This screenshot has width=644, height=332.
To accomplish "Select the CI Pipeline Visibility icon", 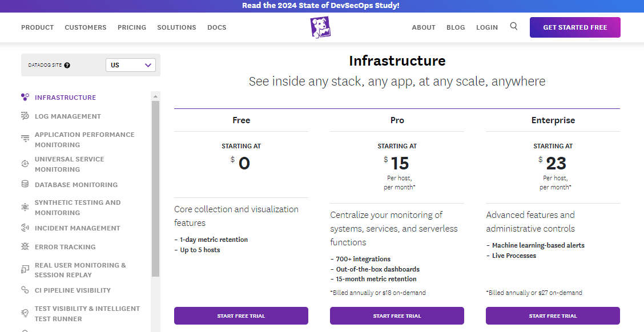I will coord(25,290).
